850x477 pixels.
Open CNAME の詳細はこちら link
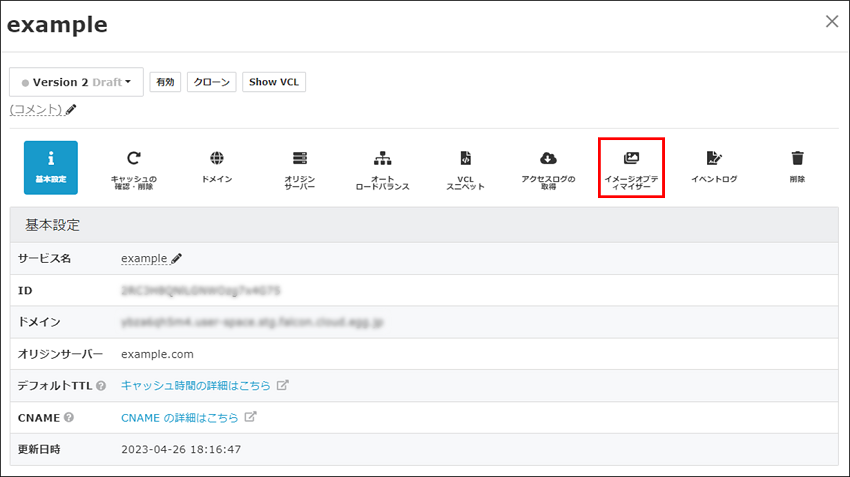click(179, 417)
